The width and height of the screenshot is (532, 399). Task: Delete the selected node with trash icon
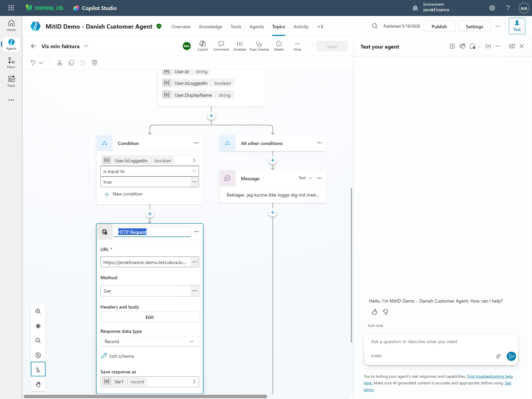[x=94, y=63]
